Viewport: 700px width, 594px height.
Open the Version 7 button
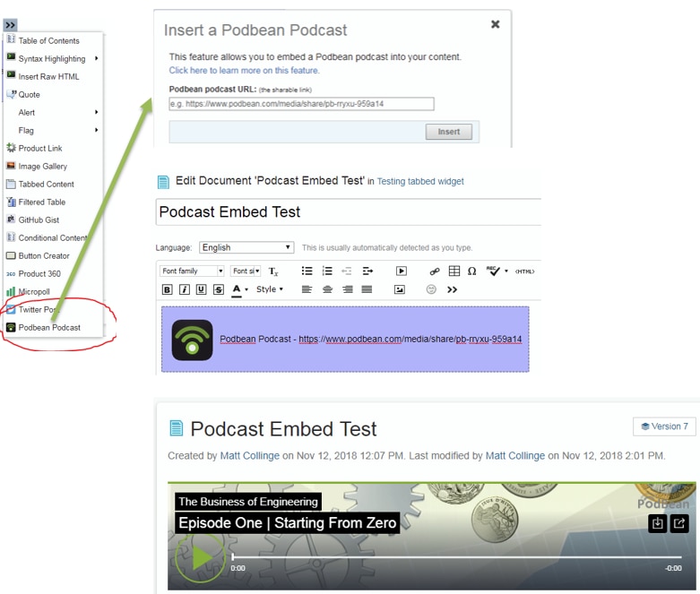coord(664,426)
